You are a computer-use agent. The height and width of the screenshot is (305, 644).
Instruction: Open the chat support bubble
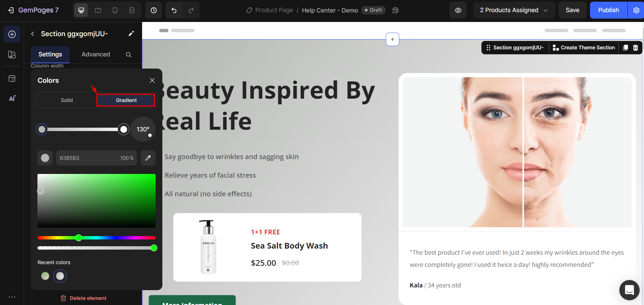[629, 290]
